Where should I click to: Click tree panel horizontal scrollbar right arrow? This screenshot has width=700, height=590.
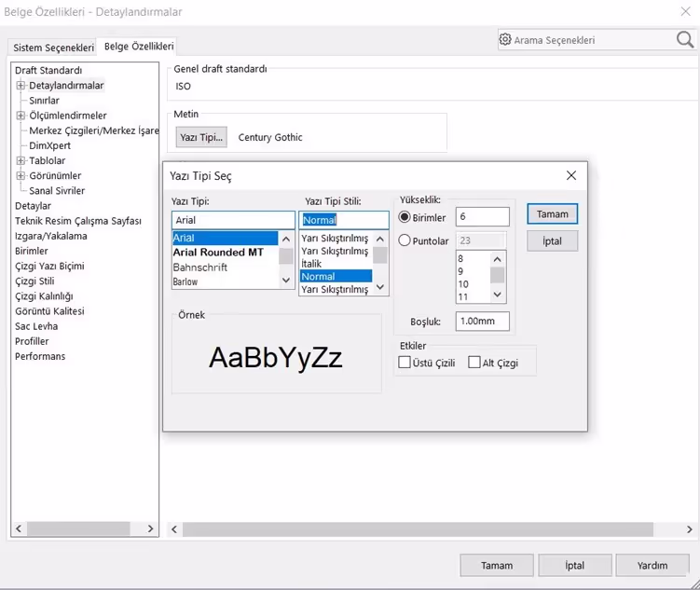[150, 528]
